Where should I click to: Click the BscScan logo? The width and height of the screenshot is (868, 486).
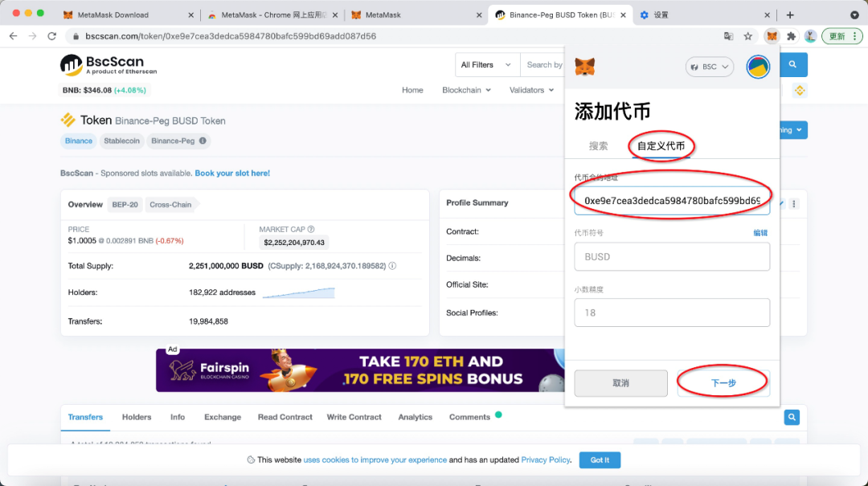[x=108, y=65]
